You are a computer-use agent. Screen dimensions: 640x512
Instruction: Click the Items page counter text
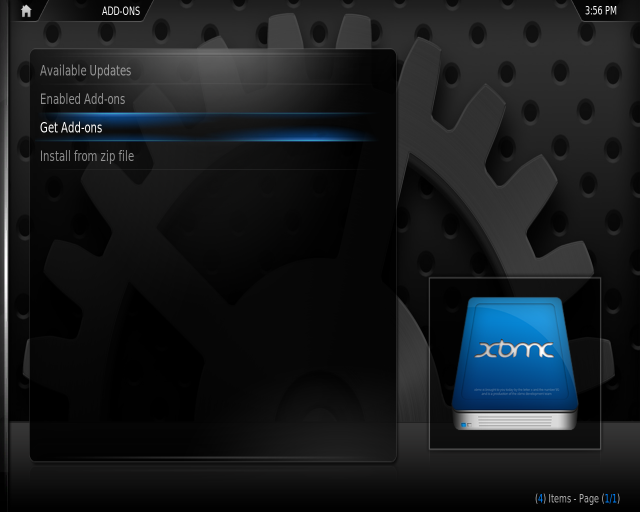(577, 499)
